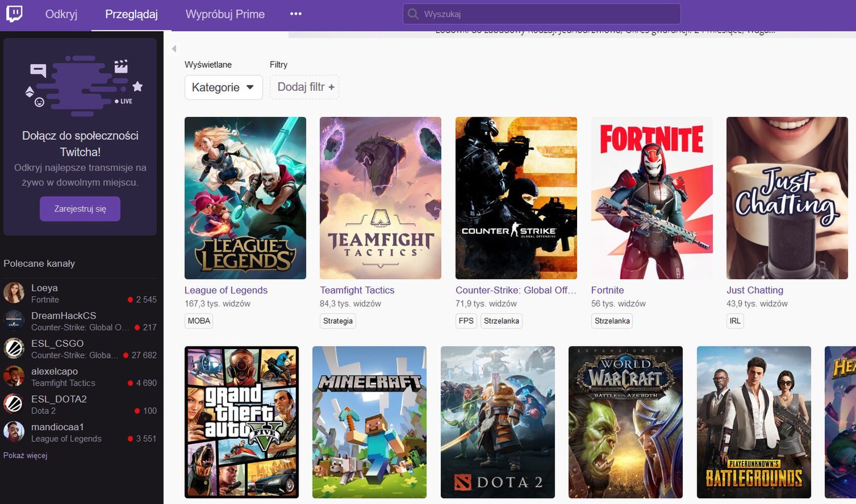The width and height of the screenshot is (856, 504).
Task: Open Loeya channel avatar
Action: (14, 293)
